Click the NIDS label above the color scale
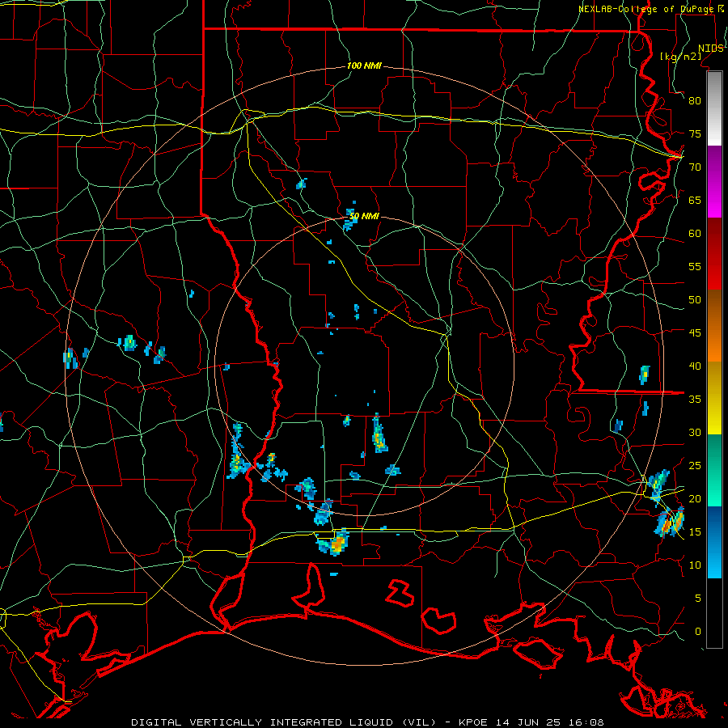 (x=710, y=49)
